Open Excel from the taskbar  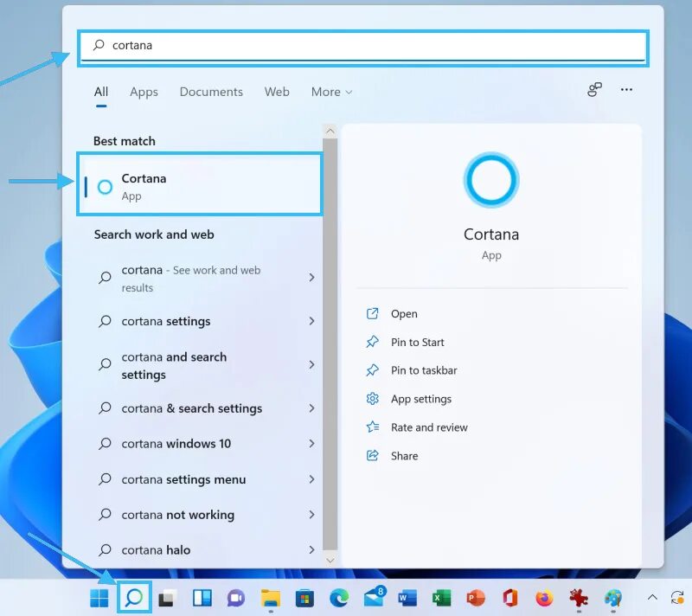[441, 598]
